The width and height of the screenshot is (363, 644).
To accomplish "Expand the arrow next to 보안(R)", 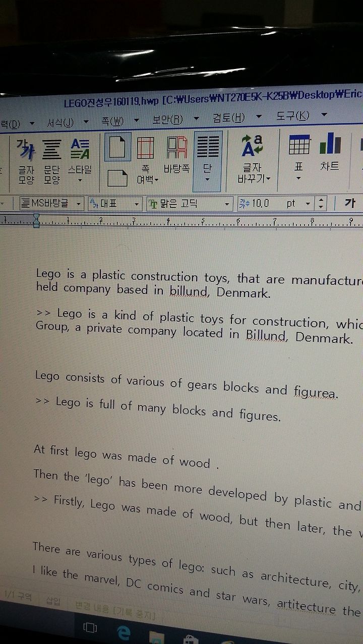I will click(x=196, y=119).
